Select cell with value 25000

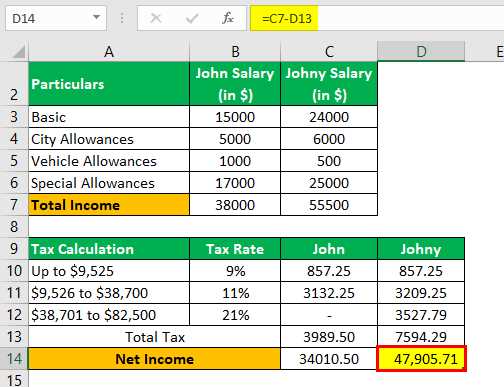[329, 183]
